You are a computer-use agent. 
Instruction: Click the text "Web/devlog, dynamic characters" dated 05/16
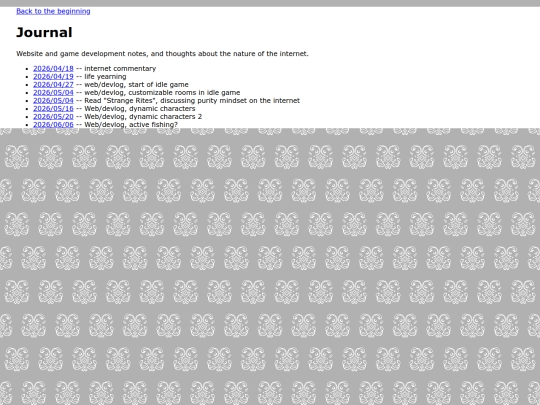coord(140,108)
